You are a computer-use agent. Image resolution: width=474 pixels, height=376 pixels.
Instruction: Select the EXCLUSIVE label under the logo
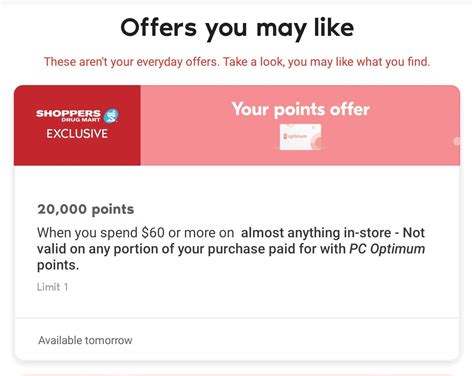click(x=77, y=134)
